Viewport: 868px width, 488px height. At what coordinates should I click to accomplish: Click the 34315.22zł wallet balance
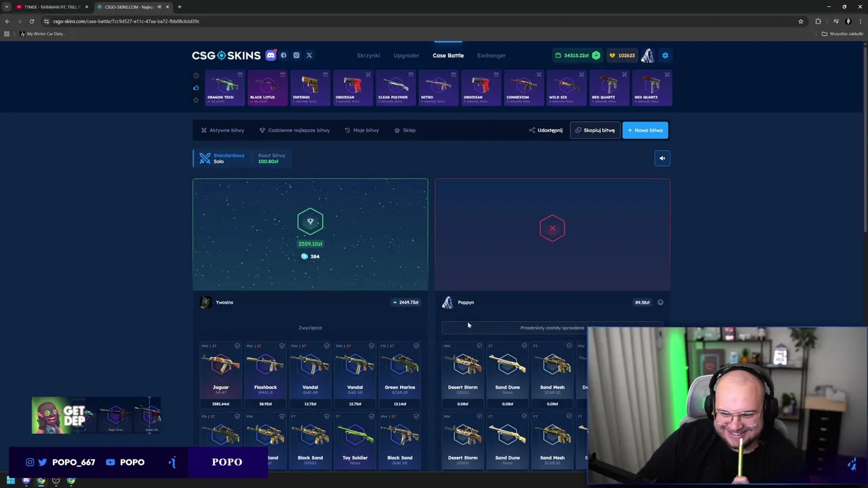tap(572, 56)
